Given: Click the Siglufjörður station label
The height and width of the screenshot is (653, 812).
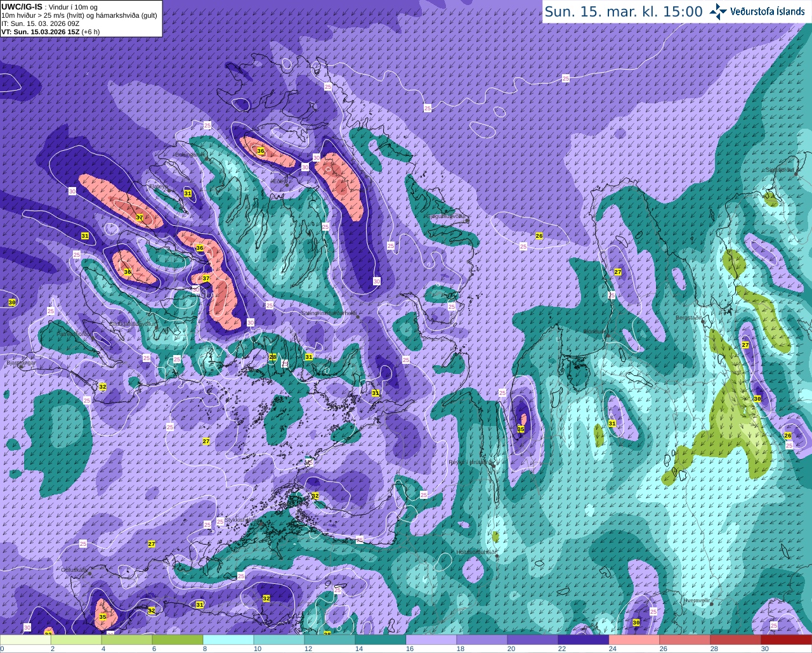Looking at the screenshot, I should coord(780,170).
